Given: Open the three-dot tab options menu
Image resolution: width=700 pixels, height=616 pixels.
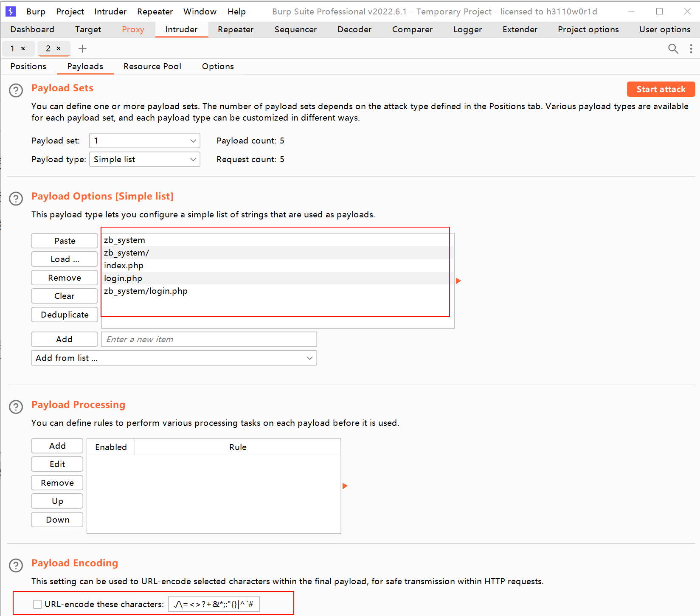Looking at the screenshot, I should [x=691, y=48].
